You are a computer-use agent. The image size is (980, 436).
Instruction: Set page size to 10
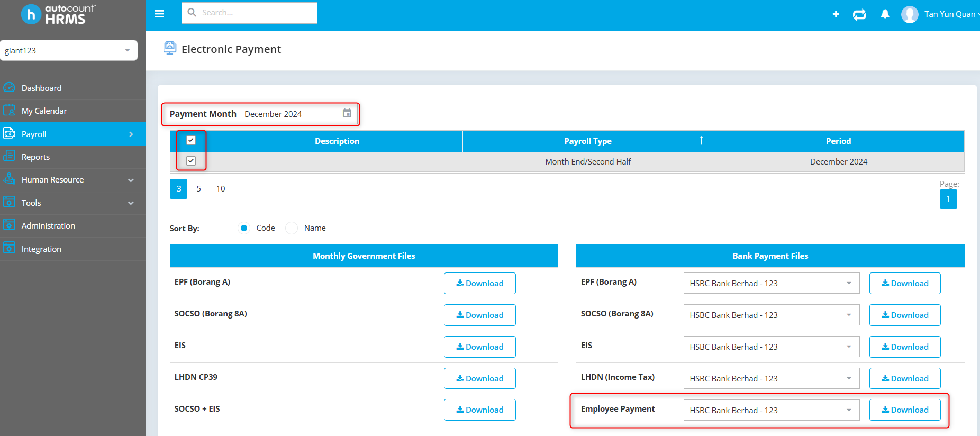[221, 189]
